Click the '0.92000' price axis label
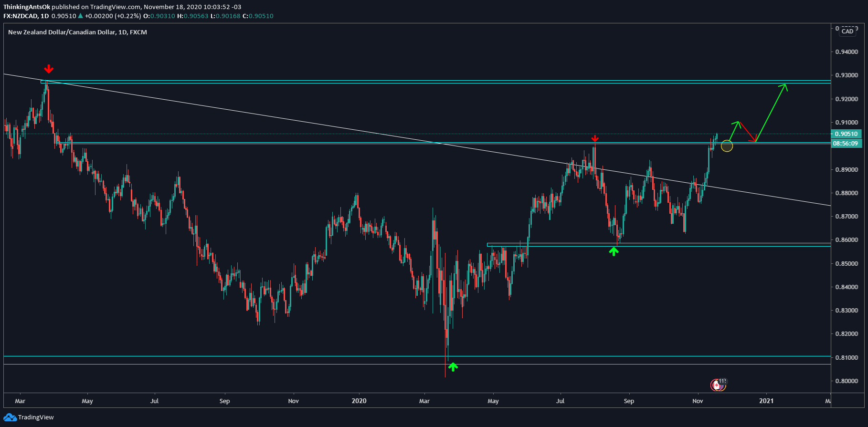The width and height of the screenshot is (868, 427). coord(847,99)
